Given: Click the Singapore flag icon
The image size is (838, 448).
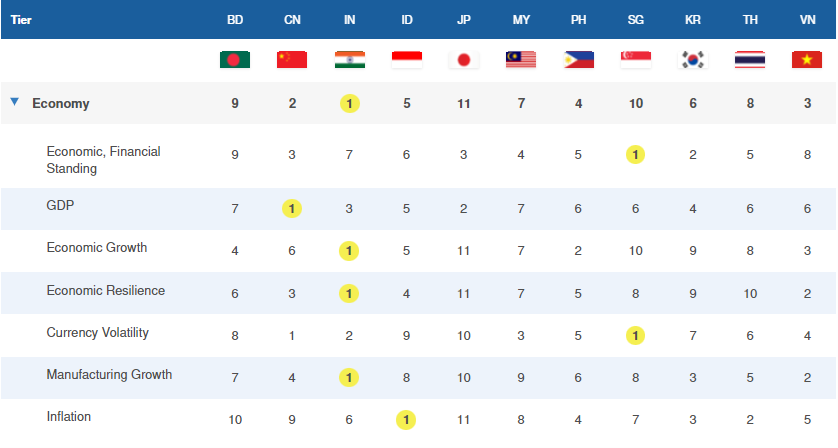Looking at the screenshot, I should click(636, 60).
